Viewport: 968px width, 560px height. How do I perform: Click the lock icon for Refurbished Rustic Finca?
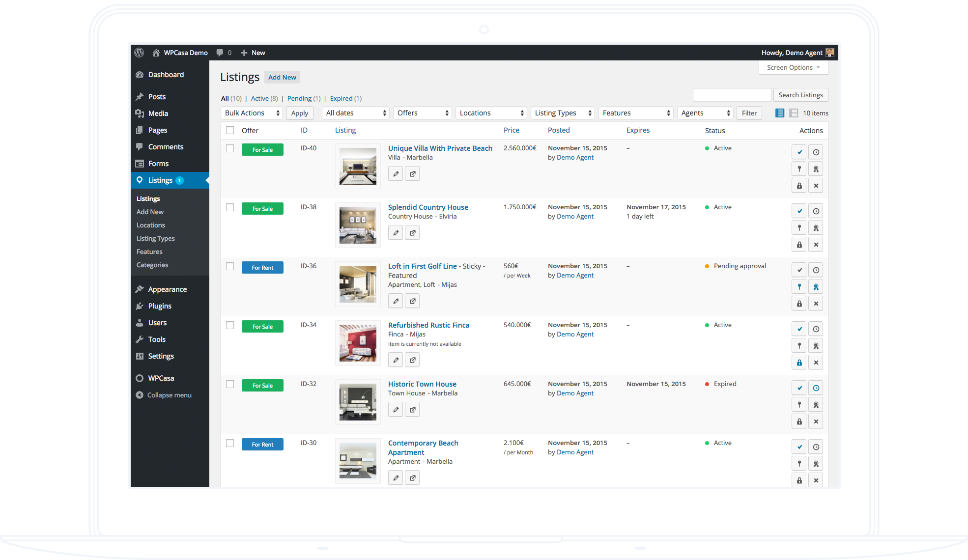point(799,363)
